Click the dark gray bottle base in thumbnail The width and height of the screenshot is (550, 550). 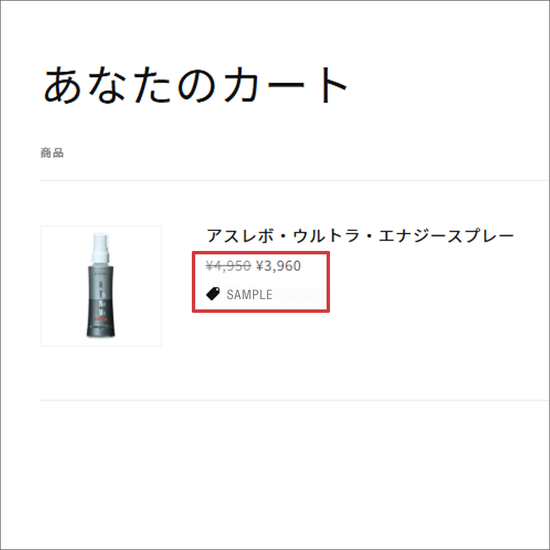pos(101,330)
